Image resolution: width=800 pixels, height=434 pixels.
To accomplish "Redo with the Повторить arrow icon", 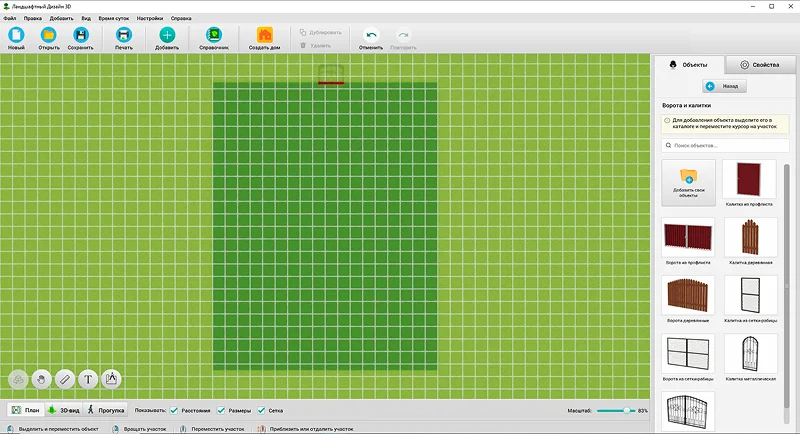I will point(403,35).
